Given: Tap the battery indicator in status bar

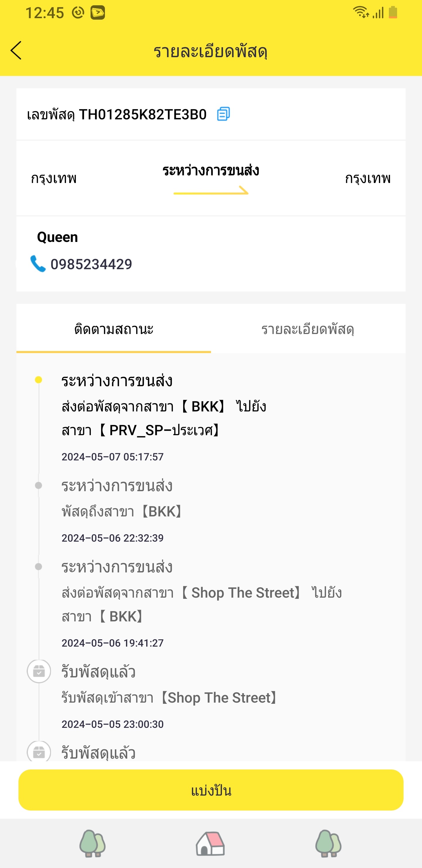Looking at the screenshot, I should click(x=393, y=12).
